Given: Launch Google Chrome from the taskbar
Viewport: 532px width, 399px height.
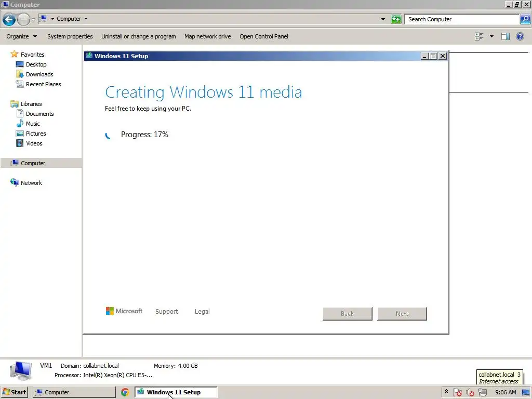Looking at the screenshot, I should click(125, 392).
